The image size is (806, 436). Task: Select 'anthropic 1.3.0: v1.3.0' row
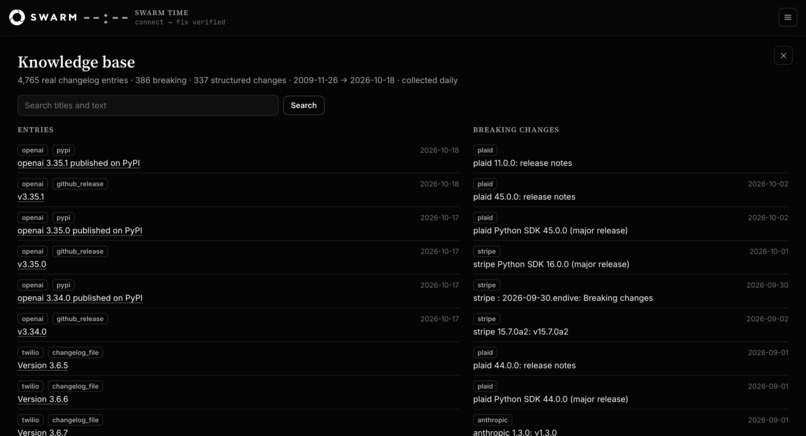(630, 425)
